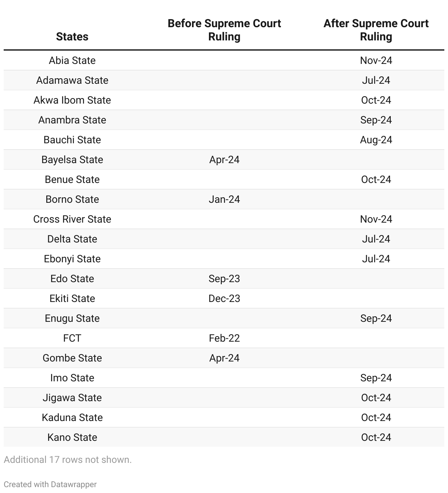Click the Ekiti State Dec-23 cell

click(x=224, y=298)
